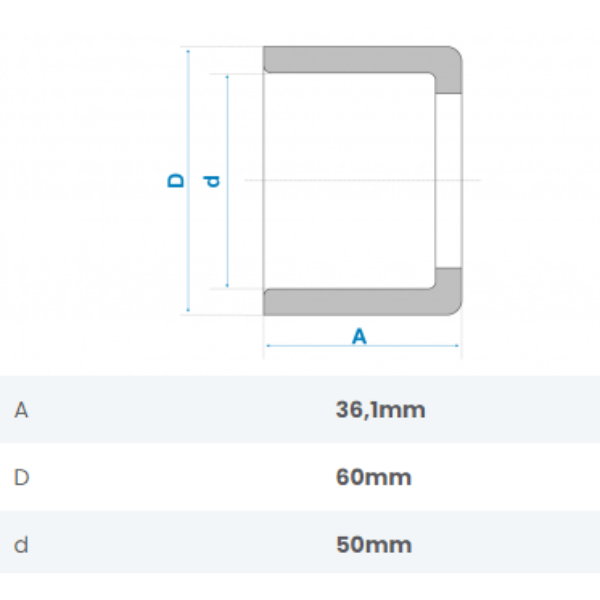600x600 pixels.
Task: Select the "50mm" value
Action: (x=374, y=545)
